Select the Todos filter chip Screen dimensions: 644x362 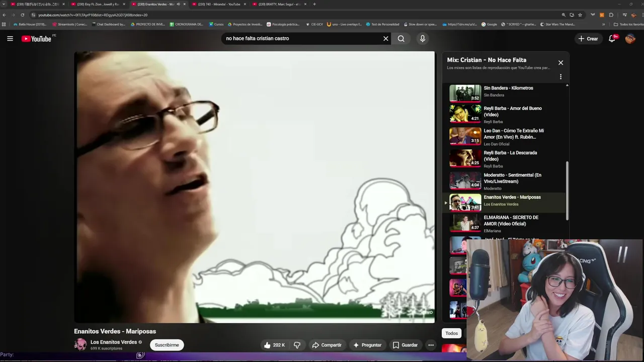tap(452, 333)
